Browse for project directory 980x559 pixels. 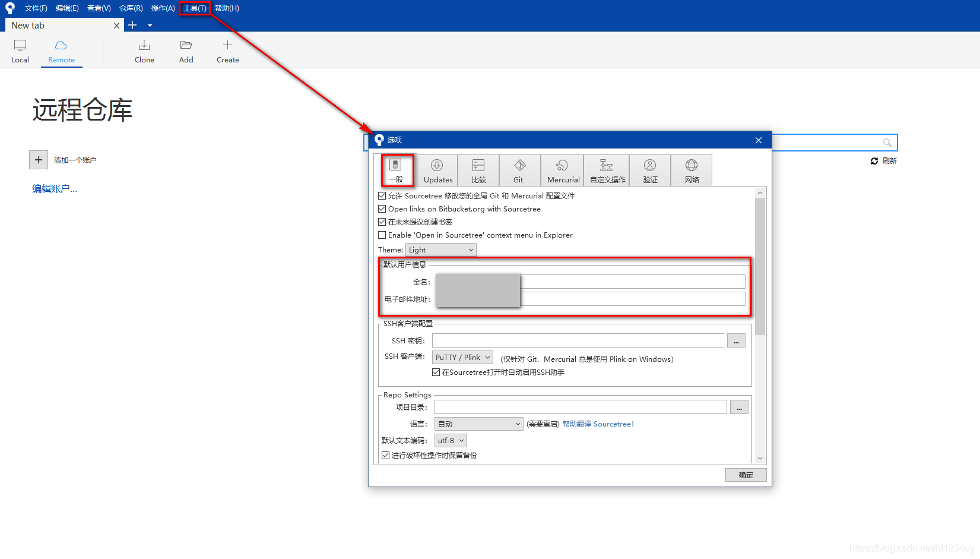pyautogui.click(x=739, y=408)
